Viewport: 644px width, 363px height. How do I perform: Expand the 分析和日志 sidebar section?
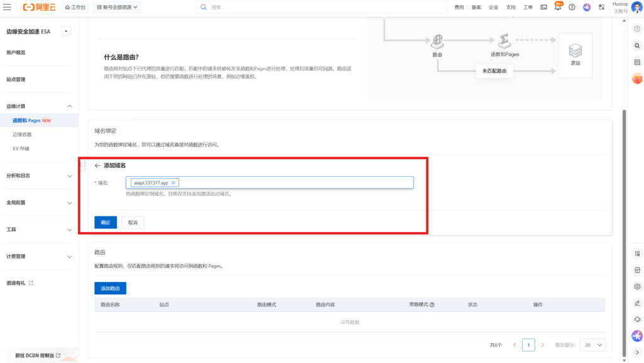(x=69, y=176)
